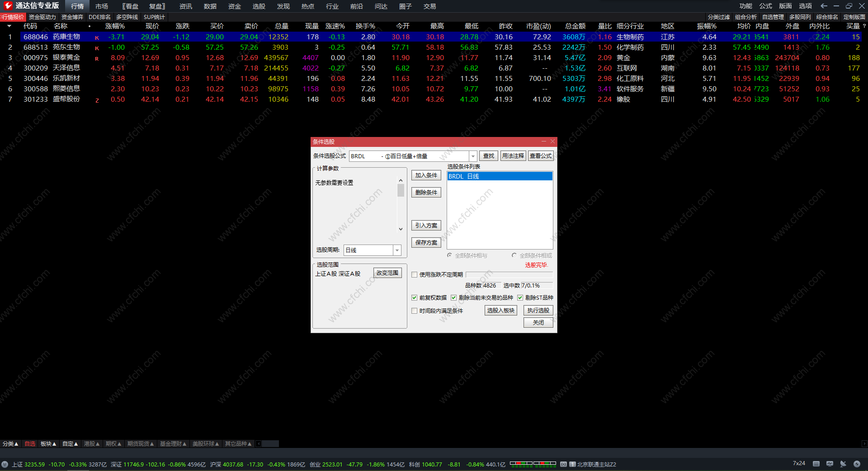Click the R marker beside 银泰黄金
The image size is (868, 471).
pos(97,58)
